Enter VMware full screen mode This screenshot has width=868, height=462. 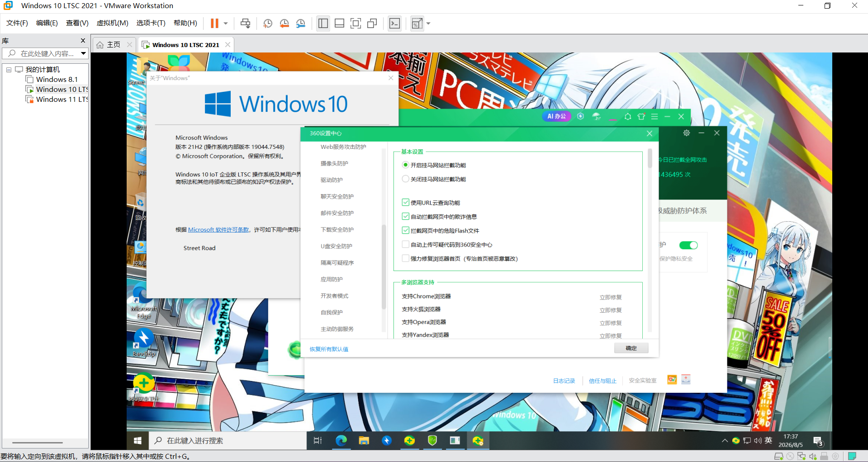pyautogui.click(x=356, y=23)
